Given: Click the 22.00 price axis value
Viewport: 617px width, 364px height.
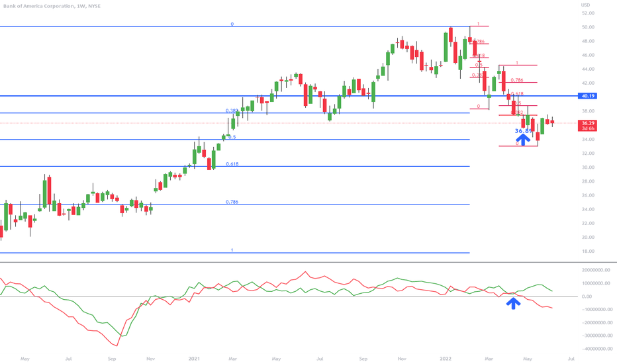Looking at the screenshot, I should pos(589,223).
